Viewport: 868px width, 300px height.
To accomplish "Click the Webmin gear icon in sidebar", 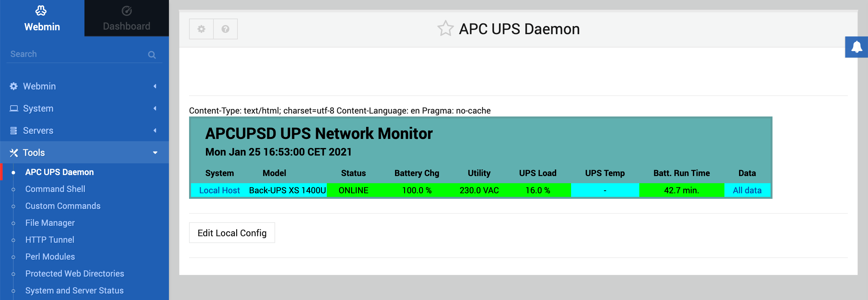I will 13,87.
